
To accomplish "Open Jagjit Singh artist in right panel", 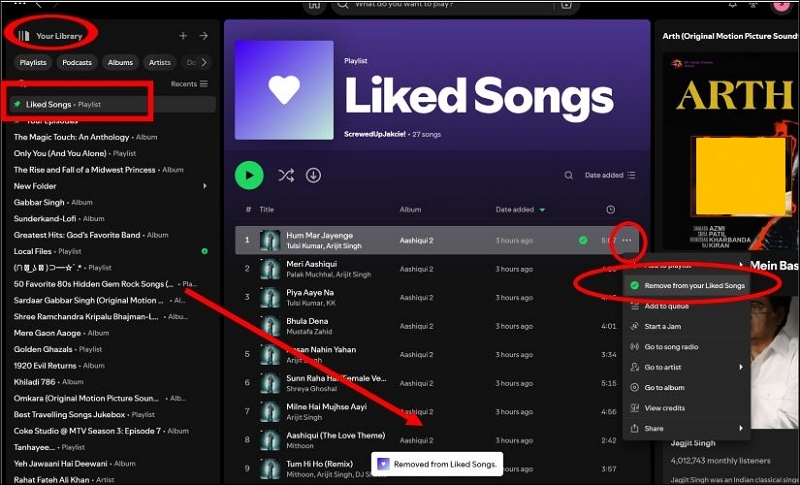I will coord(693,443).
